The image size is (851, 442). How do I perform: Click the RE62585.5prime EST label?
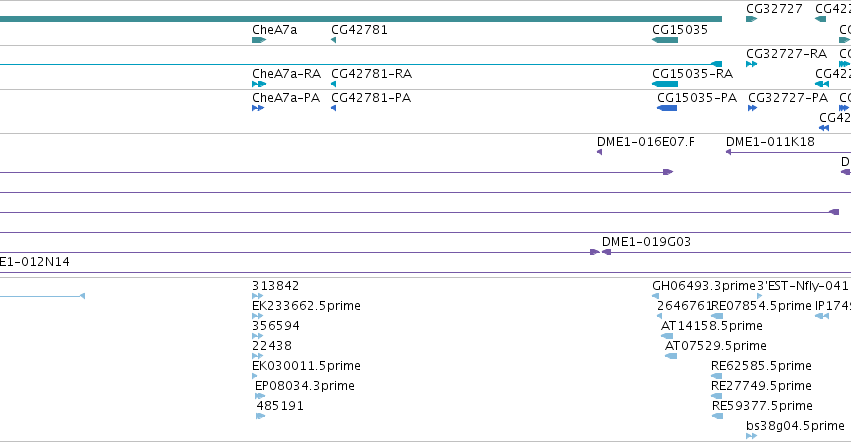[x=761, y=366]
